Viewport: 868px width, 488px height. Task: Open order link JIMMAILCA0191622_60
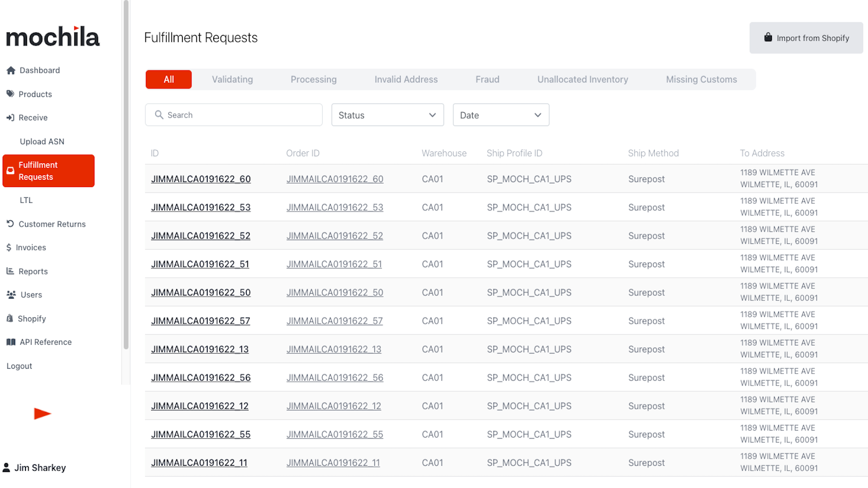point(335,178)
